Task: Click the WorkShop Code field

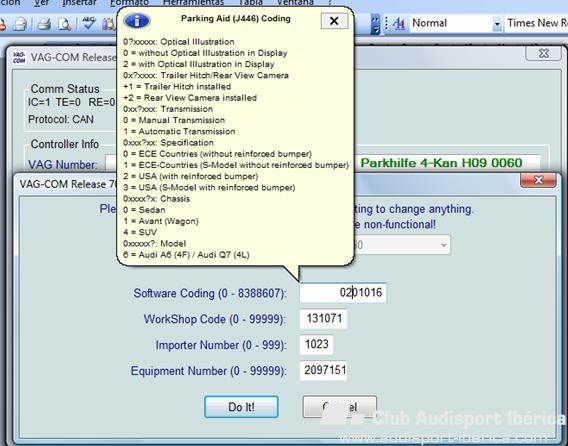Action: click(323, 319)
